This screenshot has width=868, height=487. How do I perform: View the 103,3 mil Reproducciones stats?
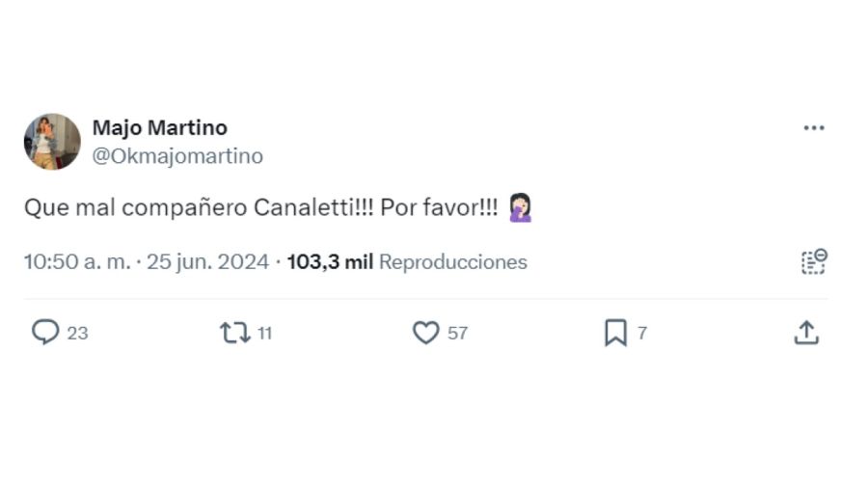406,261
